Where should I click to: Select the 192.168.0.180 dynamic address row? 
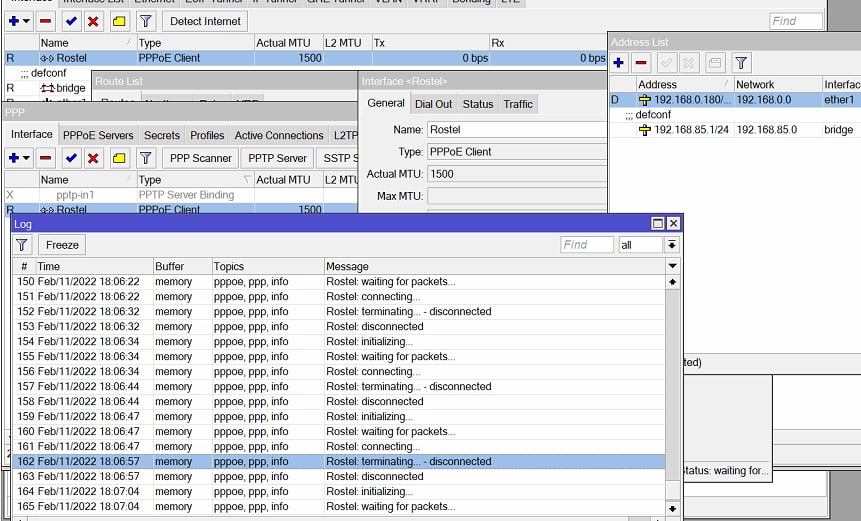tap(735, 100)
